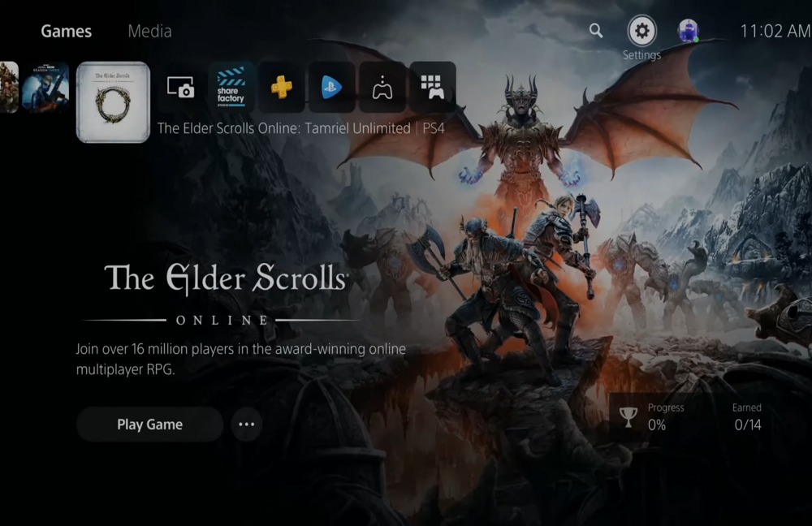
Task: Click the trophy icon
Action: pyautogui.click(x=628, y=417)
